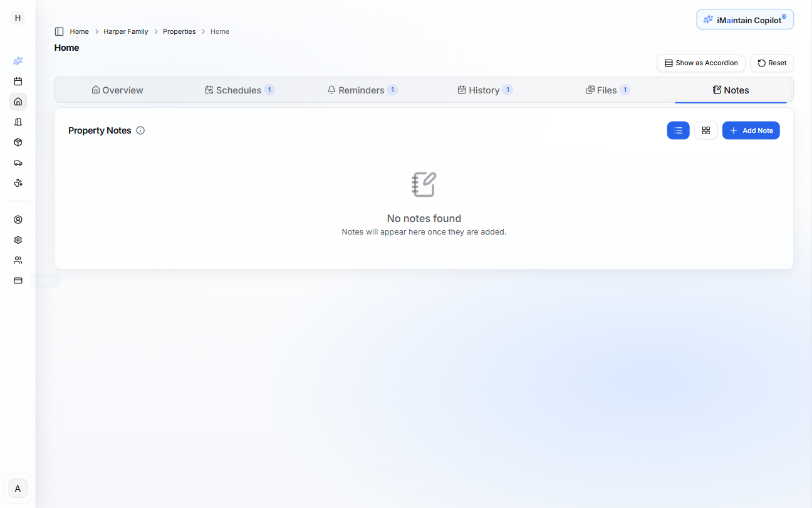The image size is (812, 508).
Task: Open the Vehicles section via car icon
Action: pyautogui.click(x=18, y=162)
